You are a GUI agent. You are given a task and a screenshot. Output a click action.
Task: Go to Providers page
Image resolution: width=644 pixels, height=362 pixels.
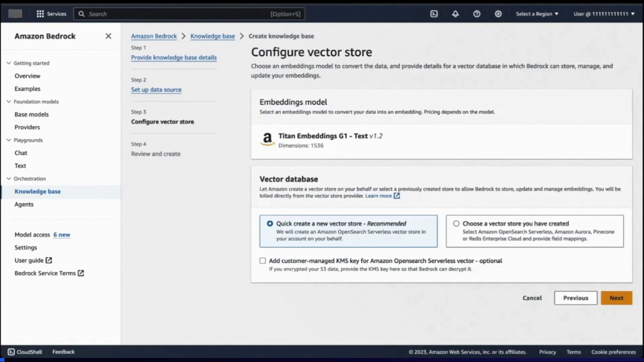27,127
